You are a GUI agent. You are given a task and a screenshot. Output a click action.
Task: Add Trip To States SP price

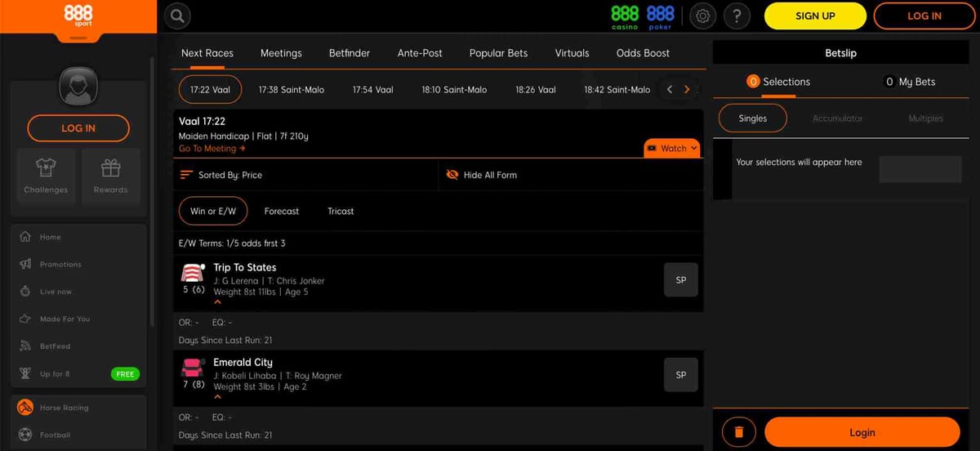coord(681,279)
